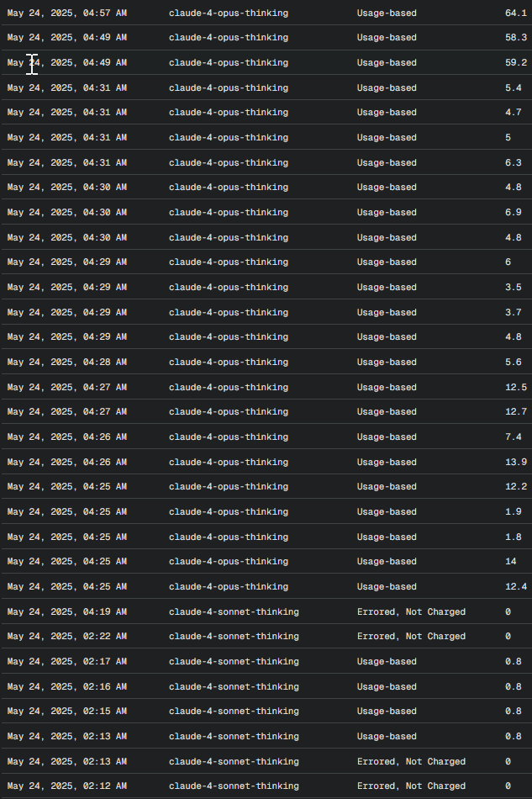Select the 3.7 value cell

tap(514, 312)
